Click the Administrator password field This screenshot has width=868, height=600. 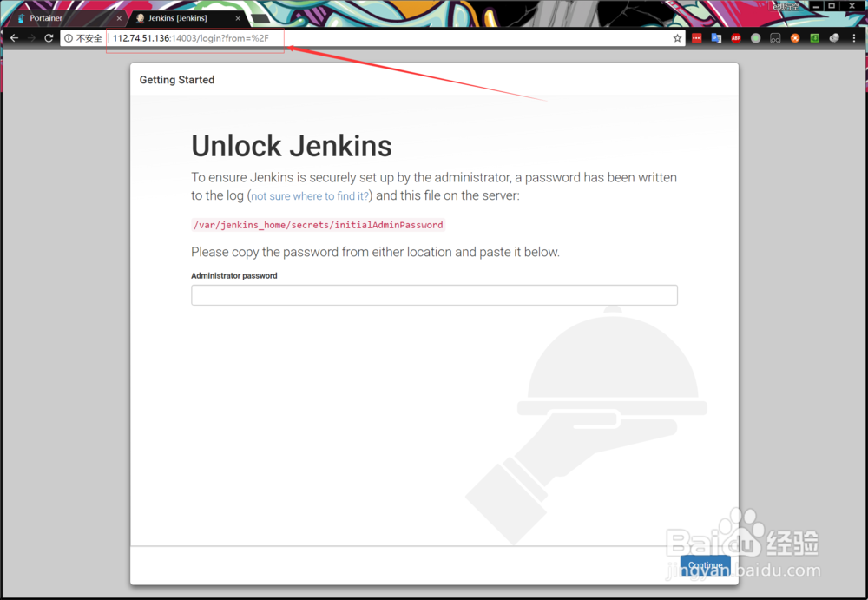tap(434, 294)
